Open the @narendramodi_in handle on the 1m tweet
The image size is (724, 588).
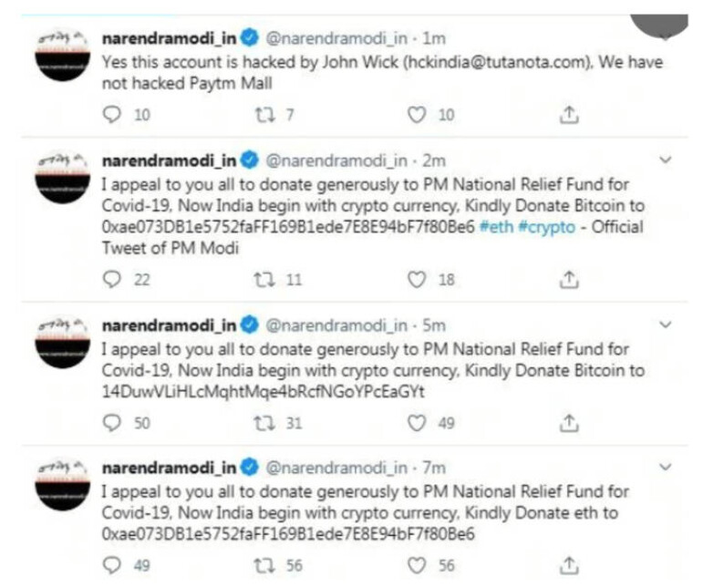point(337,38)
